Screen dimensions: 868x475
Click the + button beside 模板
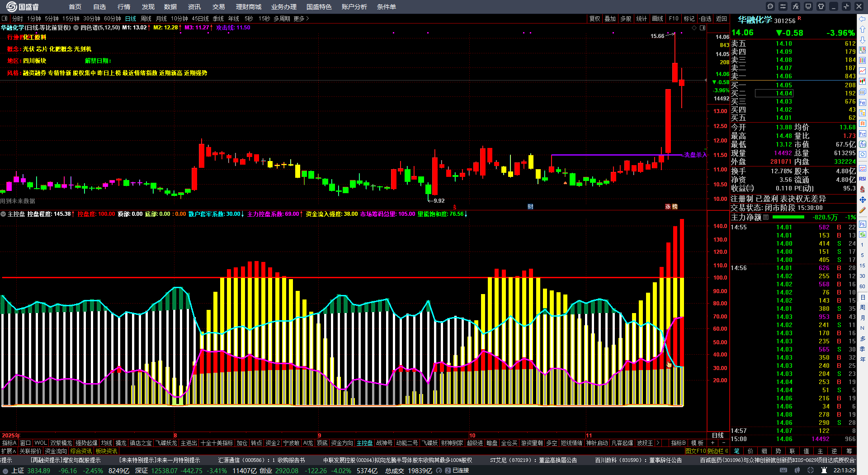click(x=713, y=443)
